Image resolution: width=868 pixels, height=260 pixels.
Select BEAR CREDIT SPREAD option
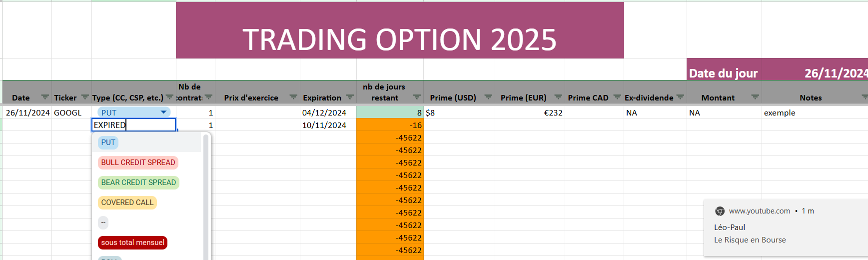(138, 182)
